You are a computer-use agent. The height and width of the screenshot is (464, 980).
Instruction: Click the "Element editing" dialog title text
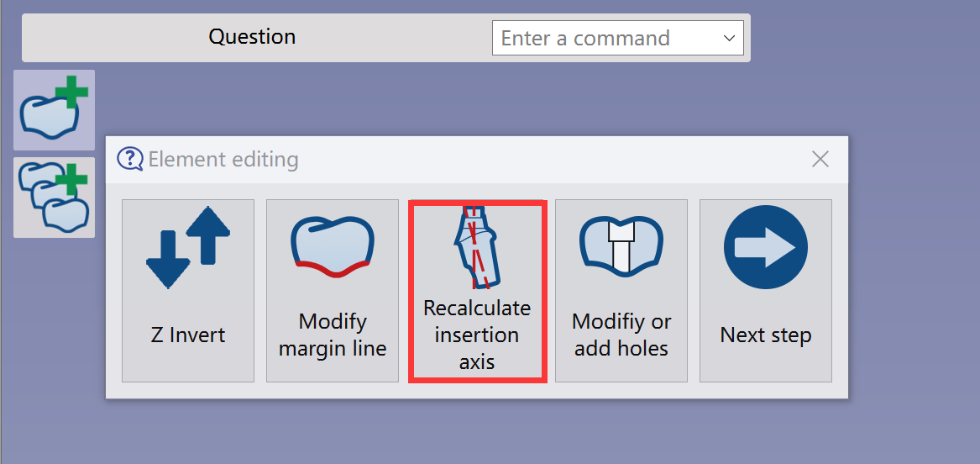coord(223,160)
